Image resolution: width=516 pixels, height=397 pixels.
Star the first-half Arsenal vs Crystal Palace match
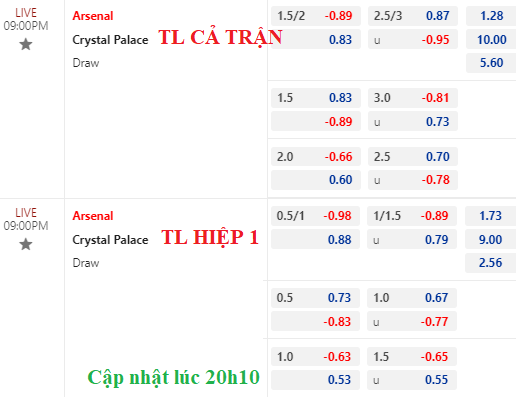(26, 244)
